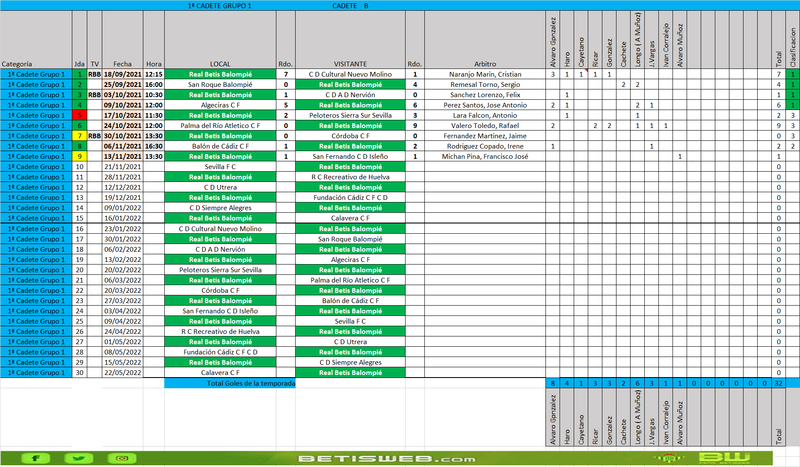The image size is (800, 467).
Task: Click the 'VISITANTE' column header
Action: (350, 40)
